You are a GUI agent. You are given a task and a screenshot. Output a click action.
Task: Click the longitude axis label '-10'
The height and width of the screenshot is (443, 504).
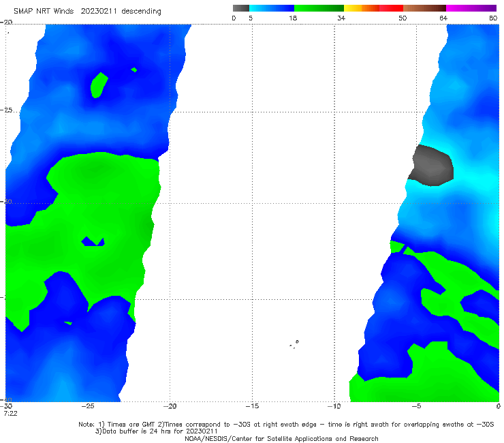point(334,406)
